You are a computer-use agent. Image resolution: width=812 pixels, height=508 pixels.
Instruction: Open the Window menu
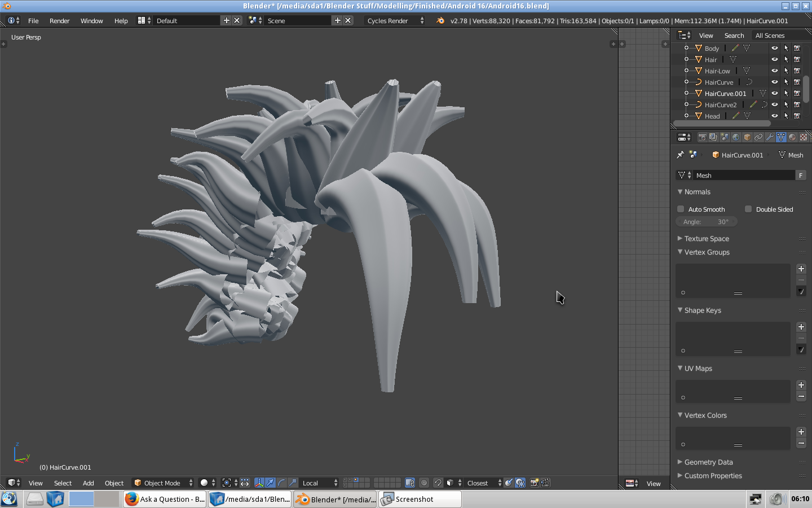tap(91, 20)
